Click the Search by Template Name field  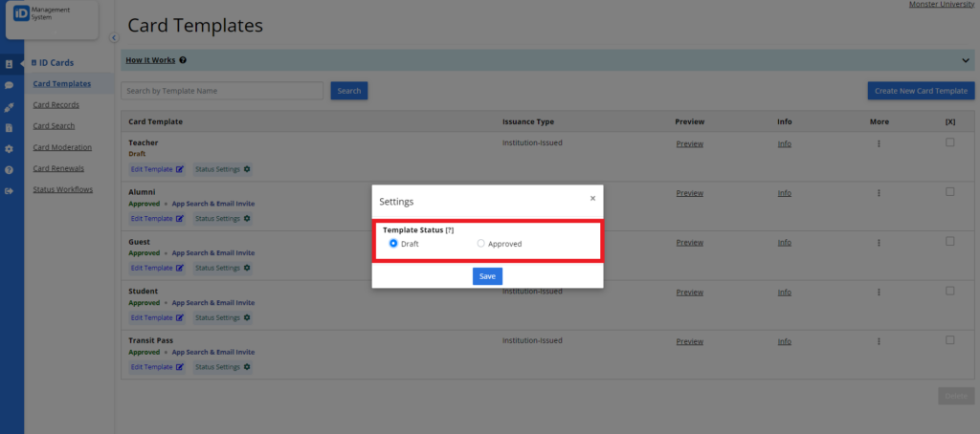222,91
